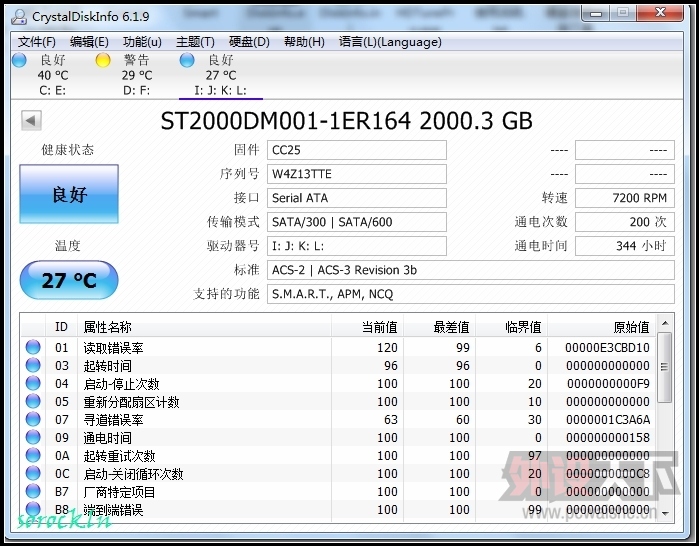Open the 文件(F) menu

coord(37,42)
